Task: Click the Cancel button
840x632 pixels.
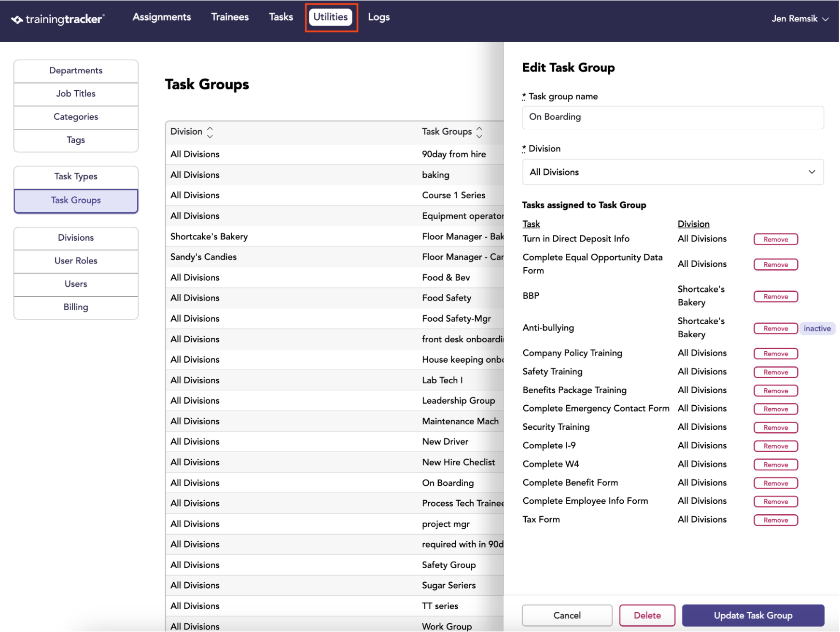Action: coord(567,616)
